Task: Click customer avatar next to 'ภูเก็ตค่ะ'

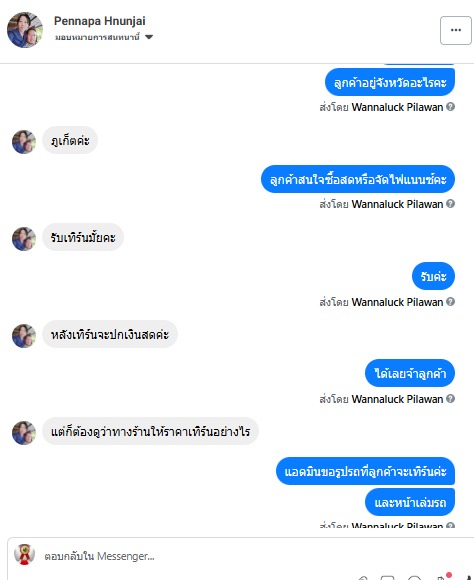Action: [x=24, y=142]
